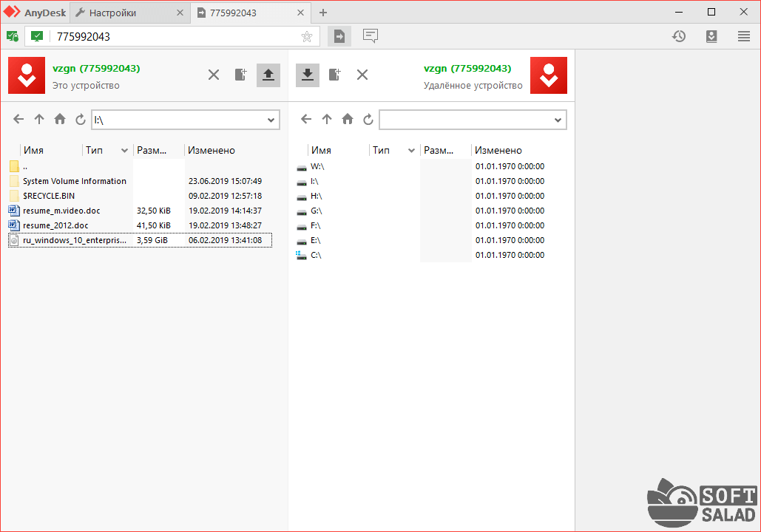The width and height of the screenshot is (761, 532).
Task: Refresh the remote device file list
Action: [368, 119]
